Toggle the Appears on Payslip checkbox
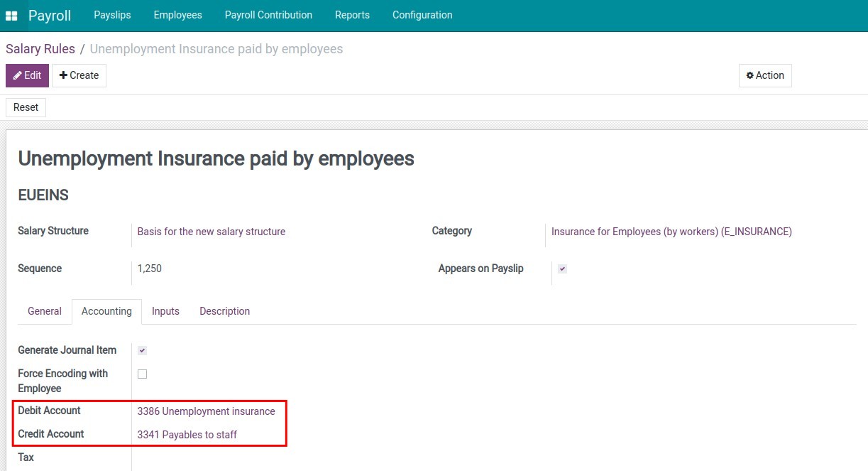The image size is (868, 471). click(561, 269)
